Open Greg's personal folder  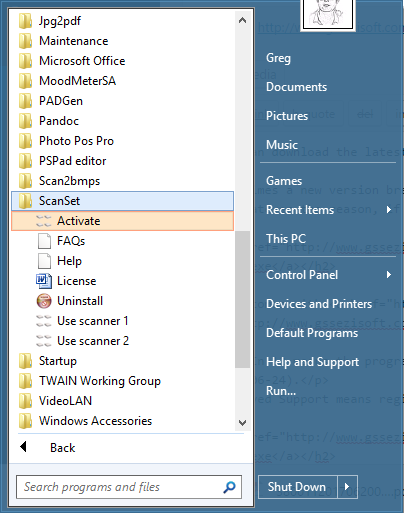click(278, 58)
